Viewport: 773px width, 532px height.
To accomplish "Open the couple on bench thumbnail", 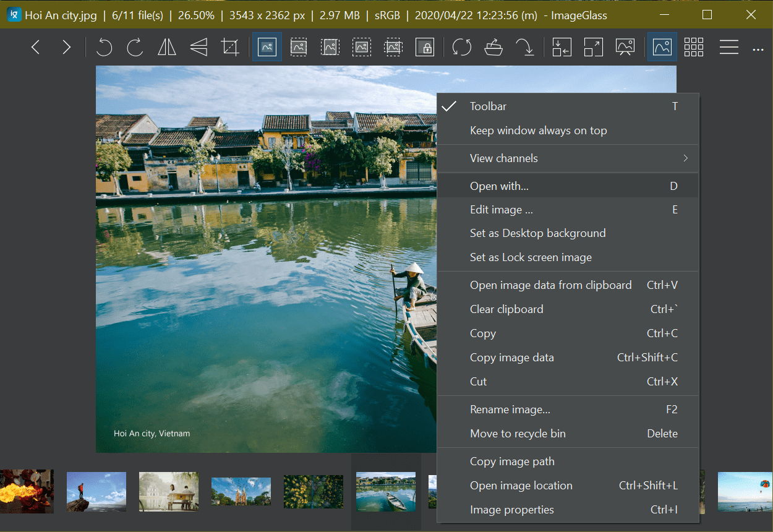I will (x=169, y=492).
